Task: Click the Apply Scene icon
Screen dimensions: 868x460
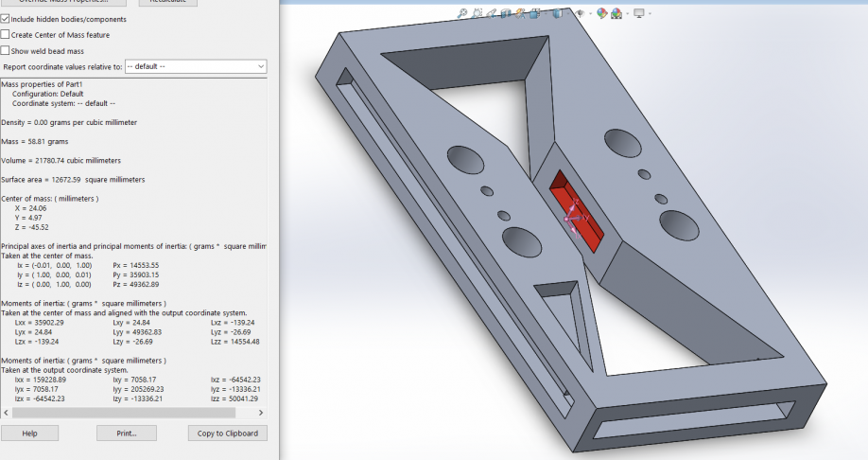Action: pos(616,13)
